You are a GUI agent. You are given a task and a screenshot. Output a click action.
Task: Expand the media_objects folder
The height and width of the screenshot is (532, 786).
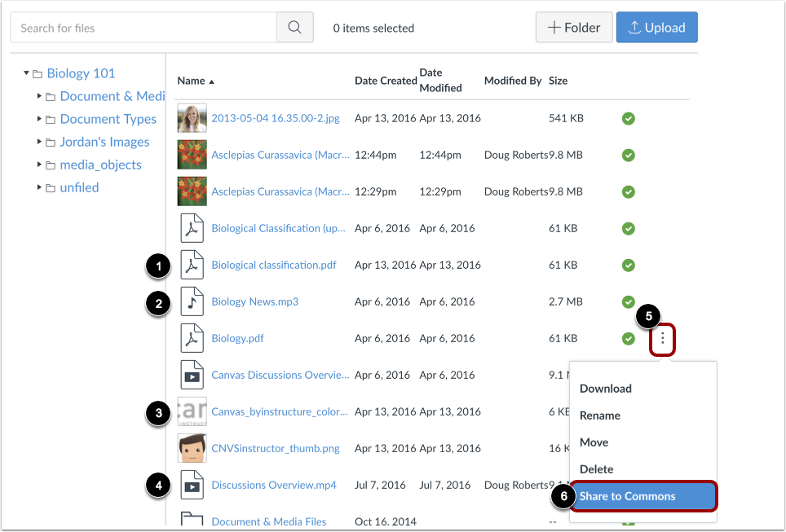[39, 165]
